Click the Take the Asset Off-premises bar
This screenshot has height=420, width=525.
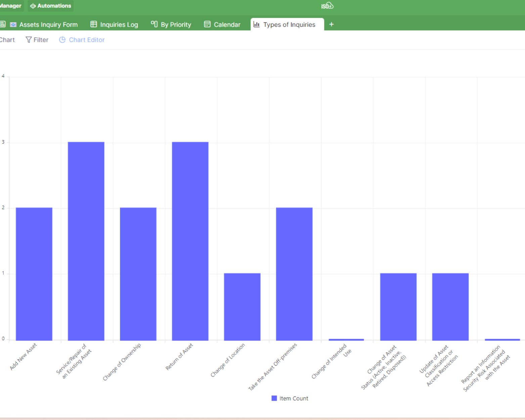(294, 274)
